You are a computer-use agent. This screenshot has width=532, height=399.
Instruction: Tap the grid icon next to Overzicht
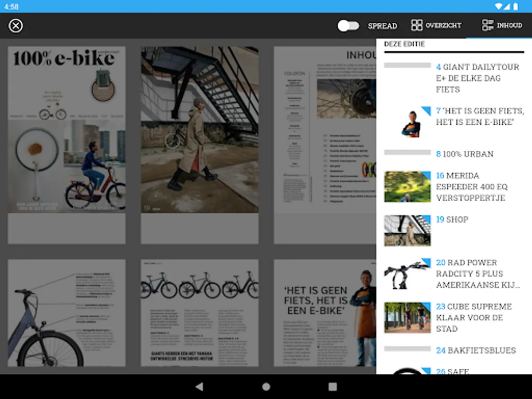(x=417, y=25)
